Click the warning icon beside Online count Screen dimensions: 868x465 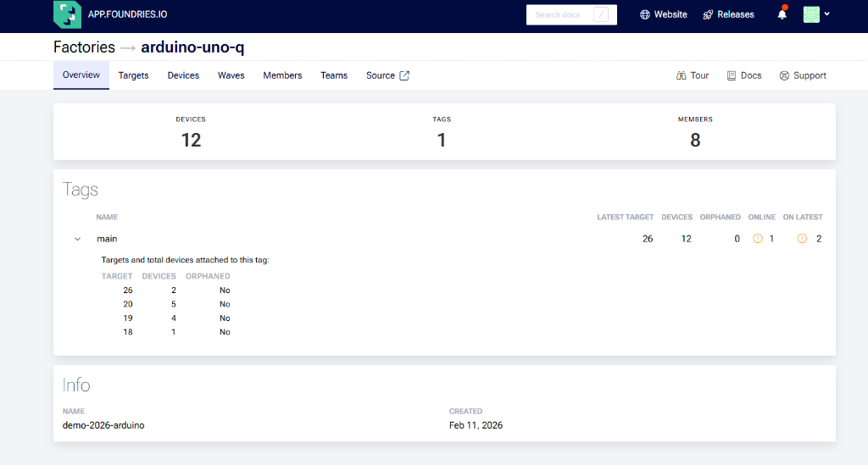pyautogui.click(x=758, y=238)
